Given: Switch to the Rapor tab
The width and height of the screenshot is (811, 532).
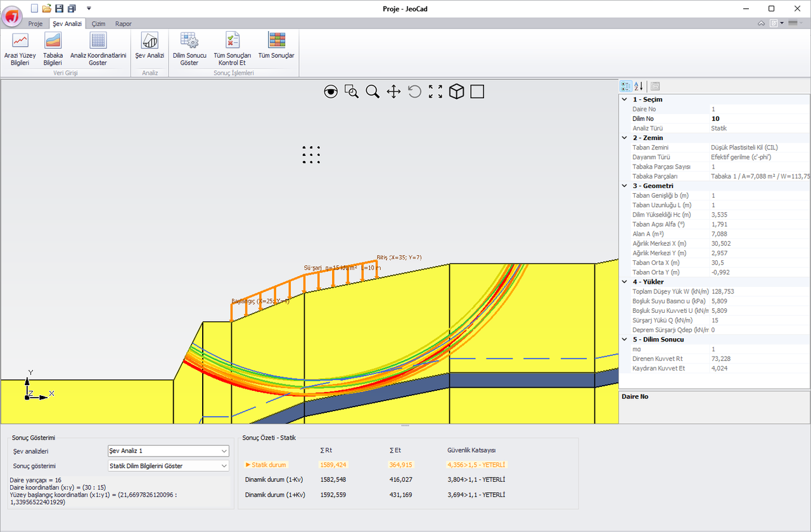Looking at the screenshot, I should coord(124,23).
